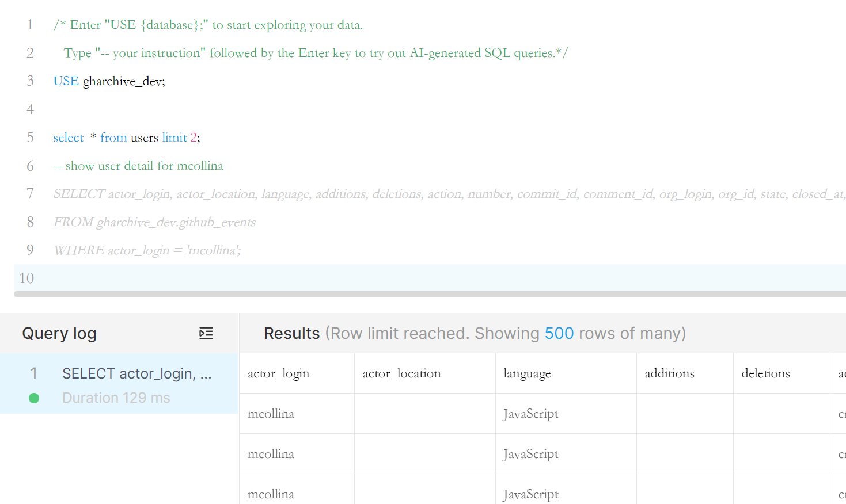Click the USE gharchive_dev statement
The height and width of the screenshot is (504, 846).
click(108, 81)
